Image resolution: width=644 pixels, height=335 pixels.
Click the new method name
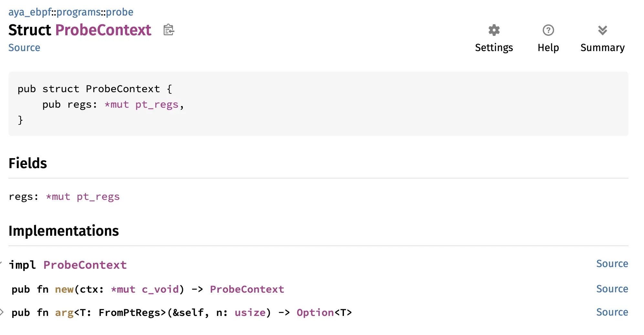(x=64, y=289)
